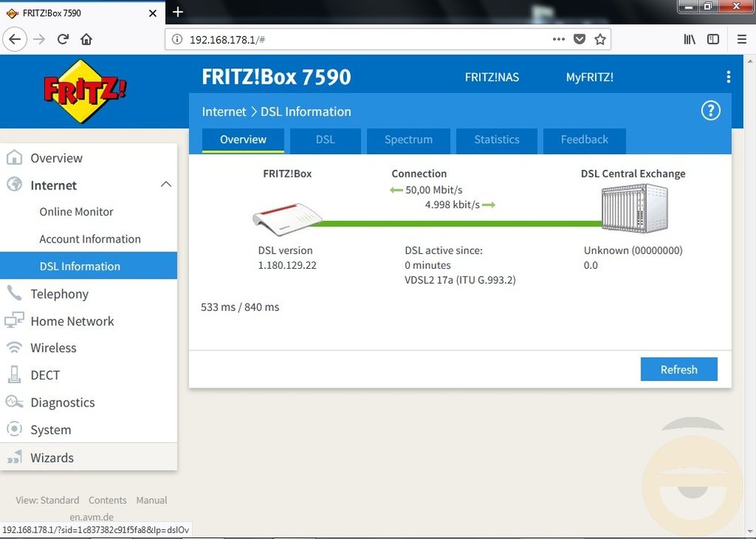Click the DECT phone icon
756x539 pixels.
tap(14, 374)
